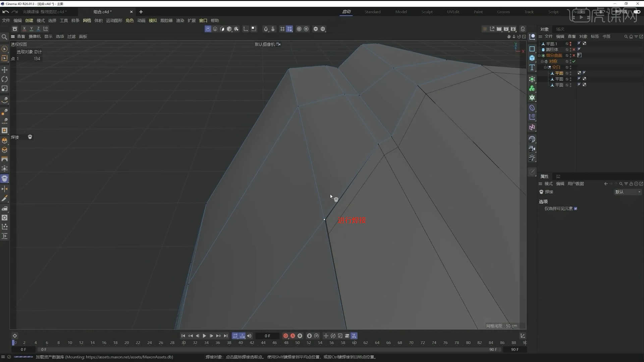Click frame 30 on the timeline ruler

pyautogui.click(x=183, y=343)
